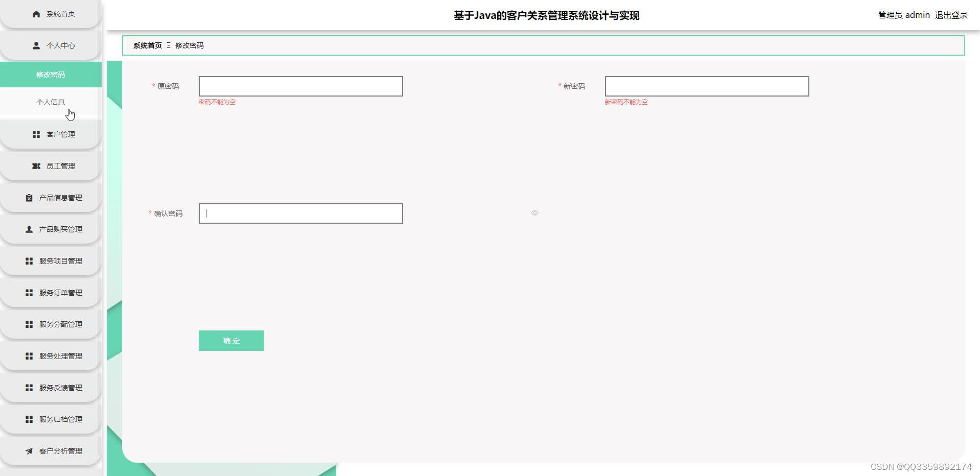Open the 服务反馈管理 menu label
Image resolution: width=980 pixels, height=476 pixels.
(x=61, y=388)
